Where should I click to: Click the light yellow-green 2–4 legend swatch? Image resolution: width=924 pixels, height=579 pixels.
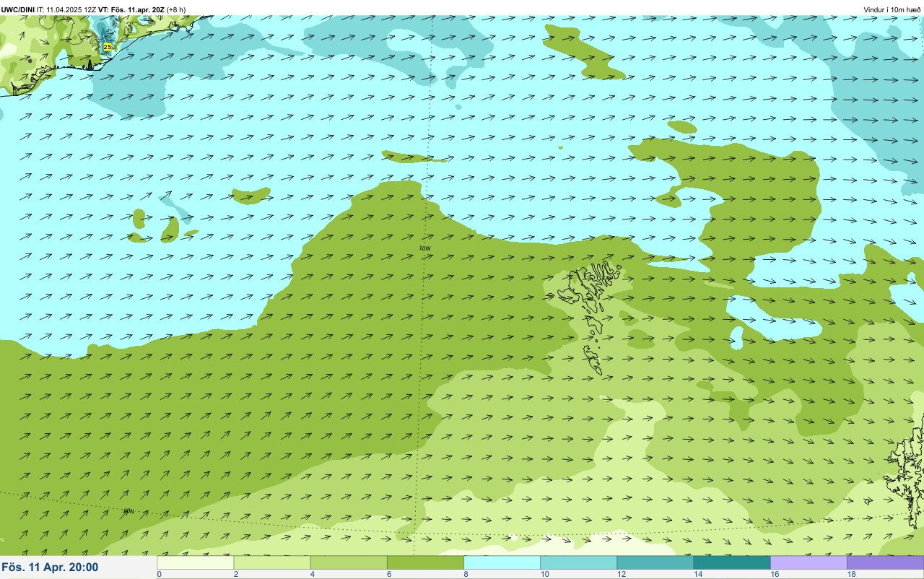pyautogui.click(x=272, y=562)
